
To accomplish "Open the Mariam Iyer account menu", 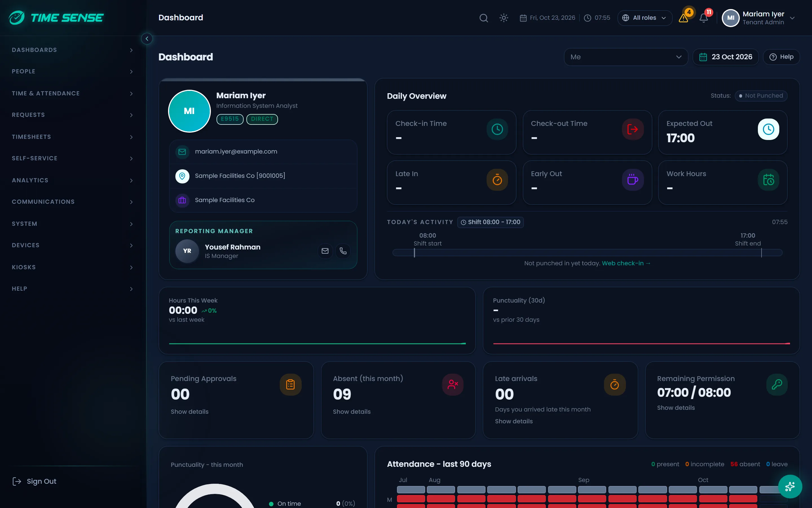I will pyautogui.click(x=759, y=18).
